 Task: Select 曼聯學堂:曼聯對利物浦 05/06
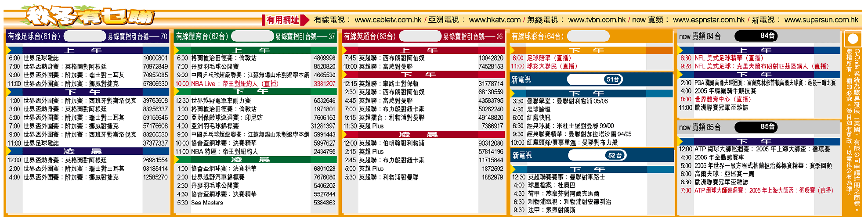click(x=567, y=101)
